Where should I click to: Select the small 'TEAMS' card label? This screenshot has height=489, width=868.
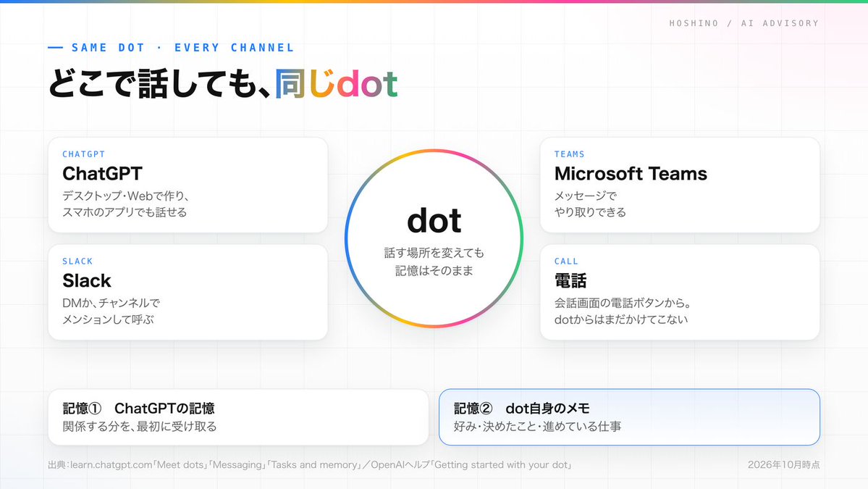point(570,154)
